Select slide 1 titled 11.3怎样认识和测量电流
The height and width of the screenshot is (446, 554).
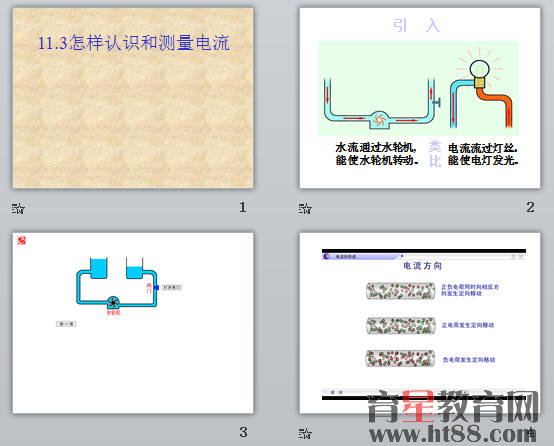tap(133, 98)
